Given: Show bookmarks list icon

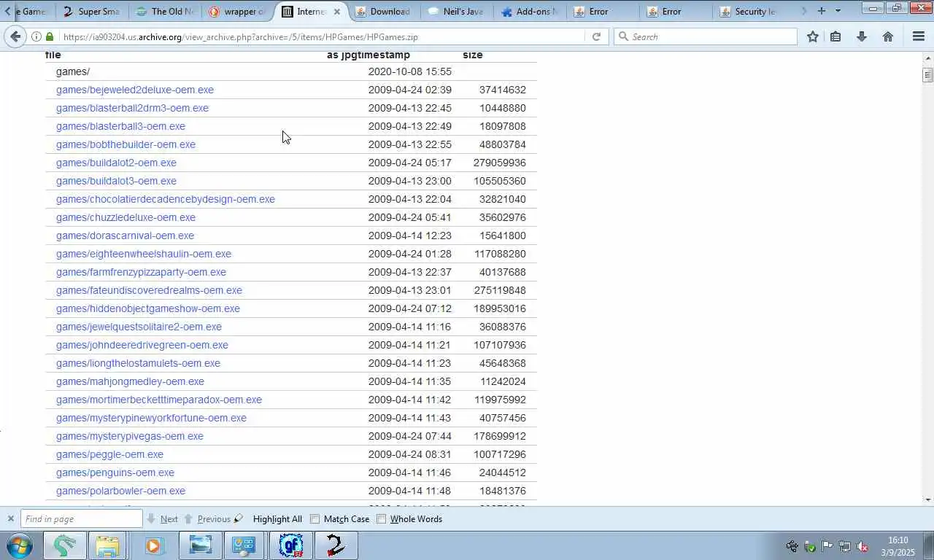Looking at the screenshot, I should [835, 36].
